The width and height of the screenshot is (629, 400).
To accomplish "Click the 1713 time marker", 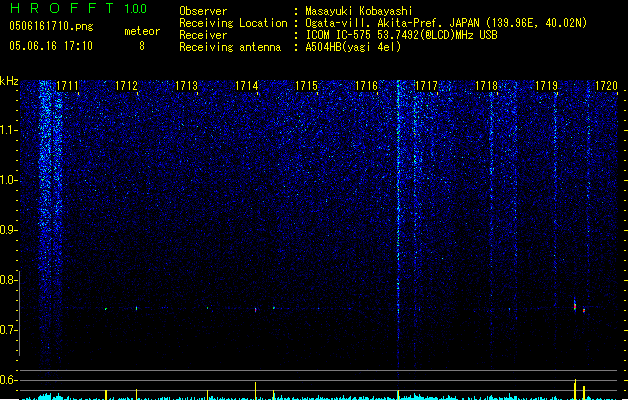I will click(x=187, y=86).
